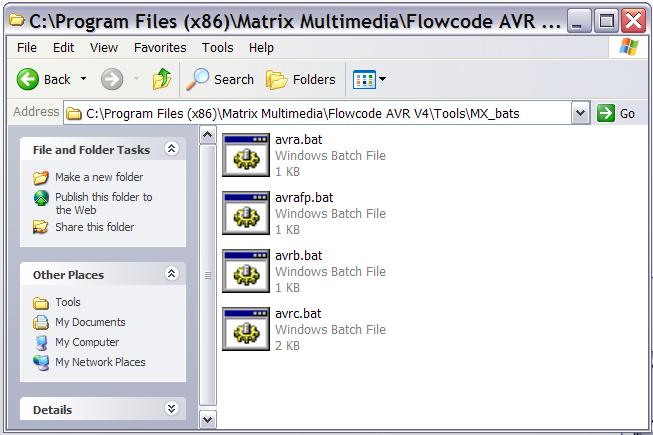Click the Make a new folder icon
Viewport: 653px width, 435px height.
(x=41, y=177)
